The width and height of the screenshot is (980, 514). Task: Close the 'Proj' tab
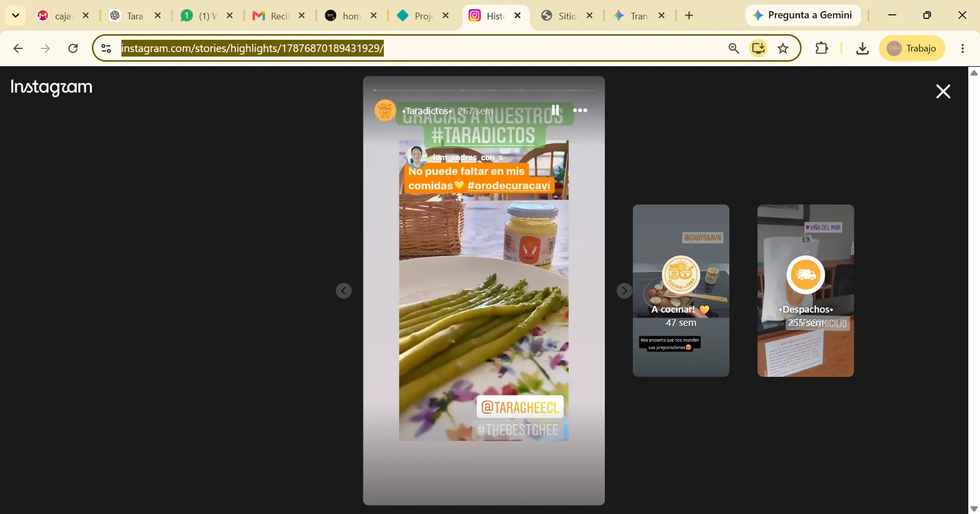tap(446, 16)
